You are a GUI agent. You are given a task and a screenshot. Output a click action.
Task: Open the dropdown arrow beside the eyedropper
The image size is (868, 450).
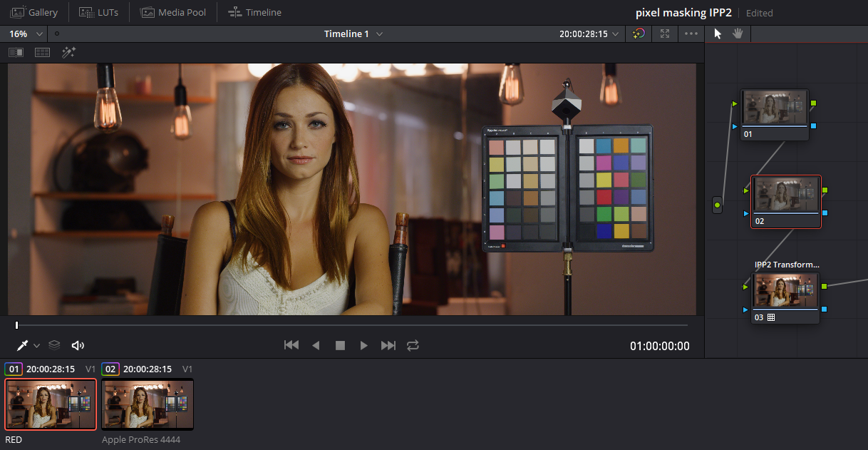[37, 346]
